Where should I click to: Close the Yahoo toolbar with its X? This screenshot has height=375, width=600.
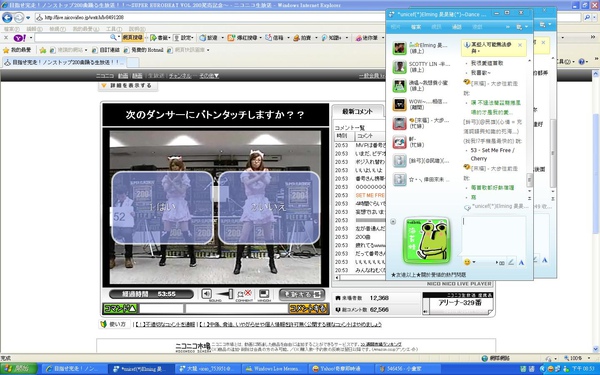[x=6, y=38]
